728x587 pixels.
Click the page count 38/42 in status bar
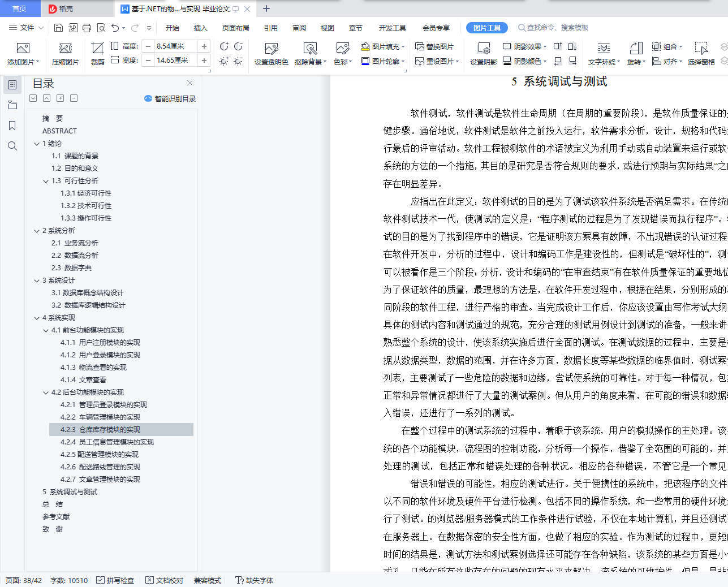(x=24, y=580)
